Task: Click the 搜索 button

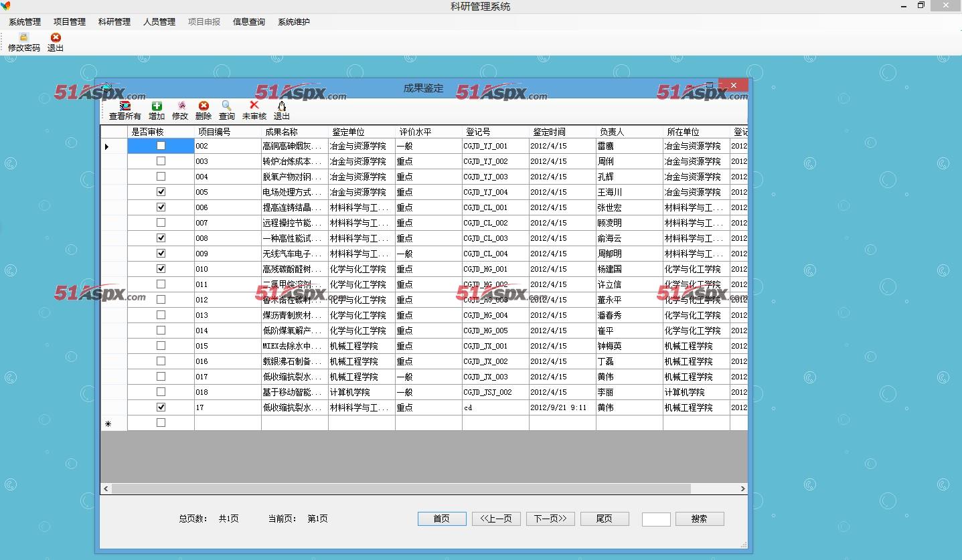Action: tap(700, 519)
